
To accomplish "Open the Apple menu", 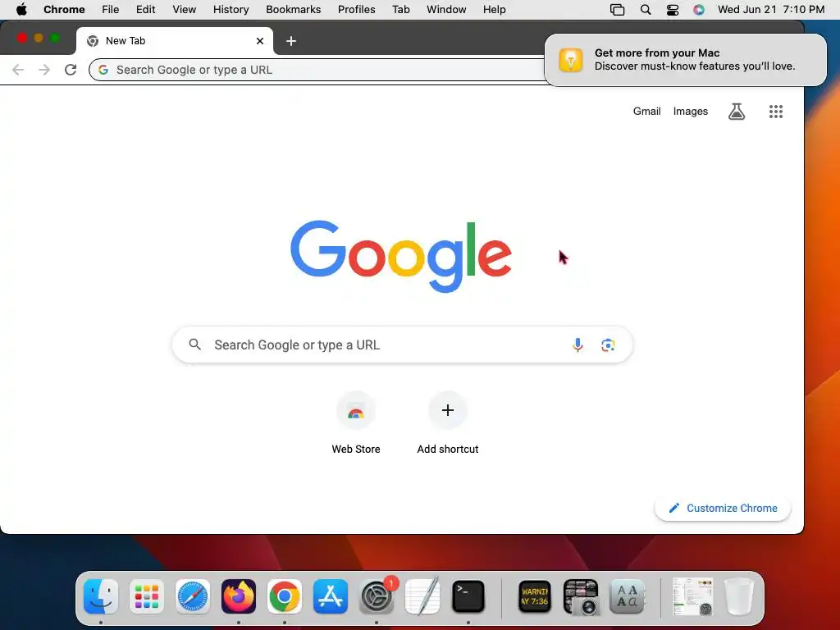I will coord(21,10).
